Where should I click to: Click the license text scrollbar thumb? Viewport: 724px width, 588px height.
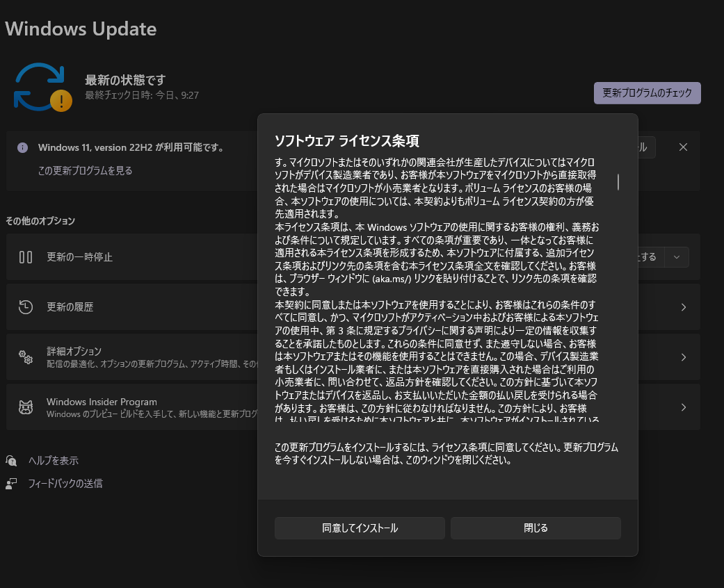point(618,182)
